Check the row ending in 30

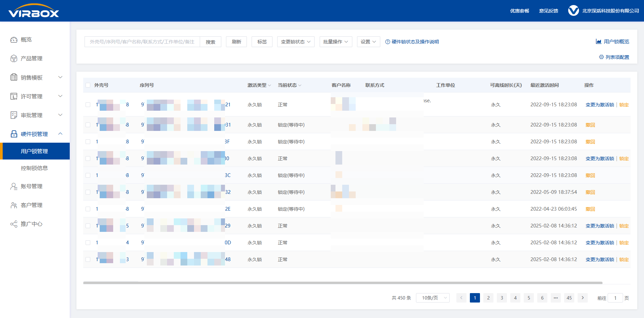88,158
